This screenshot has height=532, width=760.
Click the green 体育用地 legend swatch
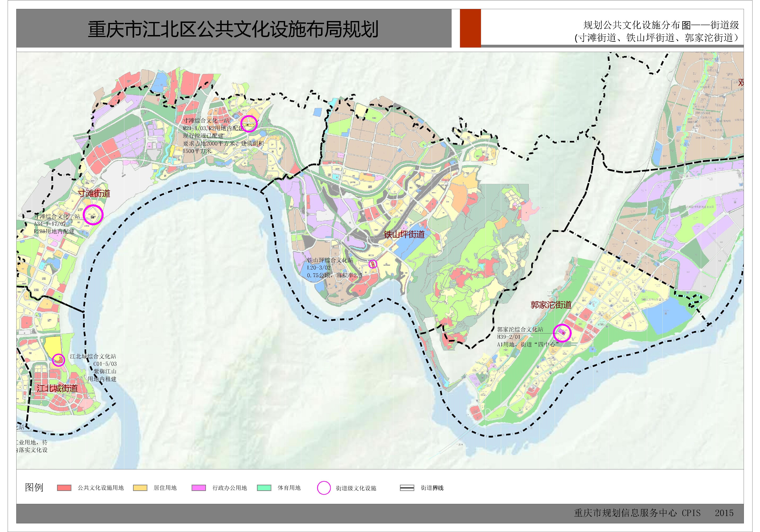(x=264, y=488)
